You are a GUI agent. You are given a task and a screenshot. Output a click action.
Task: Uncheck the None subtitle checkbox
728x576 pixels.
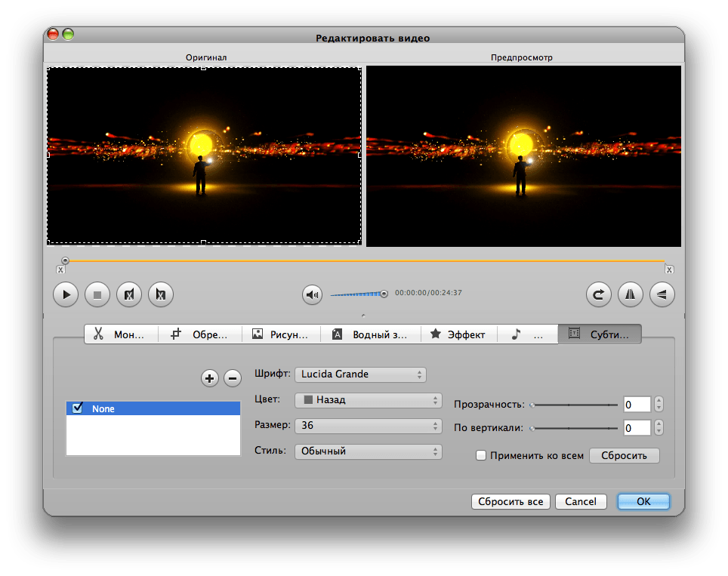pyautogui.click(x=77, y=408)
